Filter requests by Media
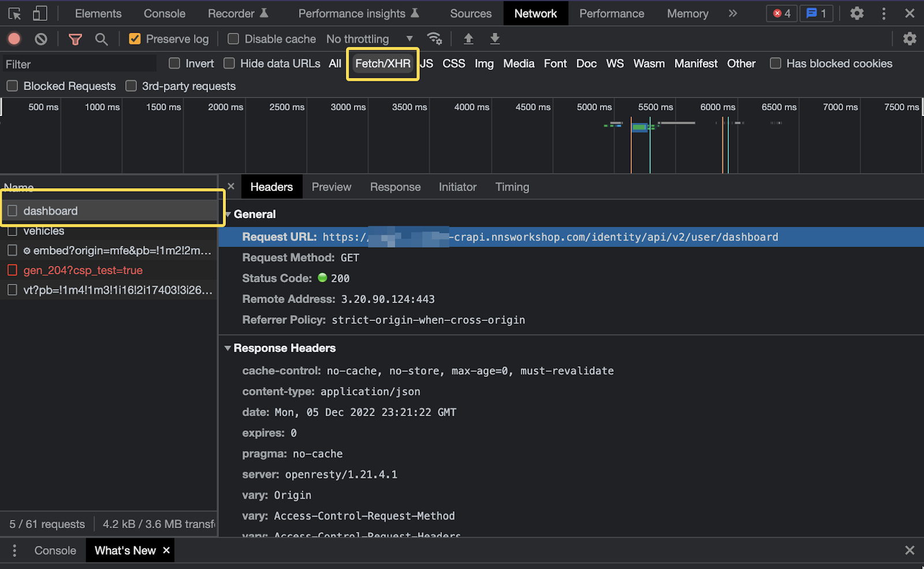 (519, 63)
